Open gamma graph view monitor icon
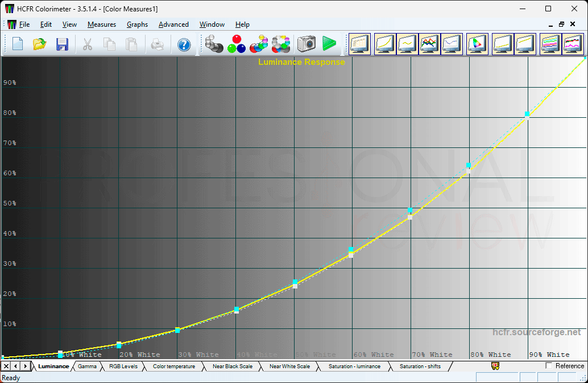 coord(407,44)
